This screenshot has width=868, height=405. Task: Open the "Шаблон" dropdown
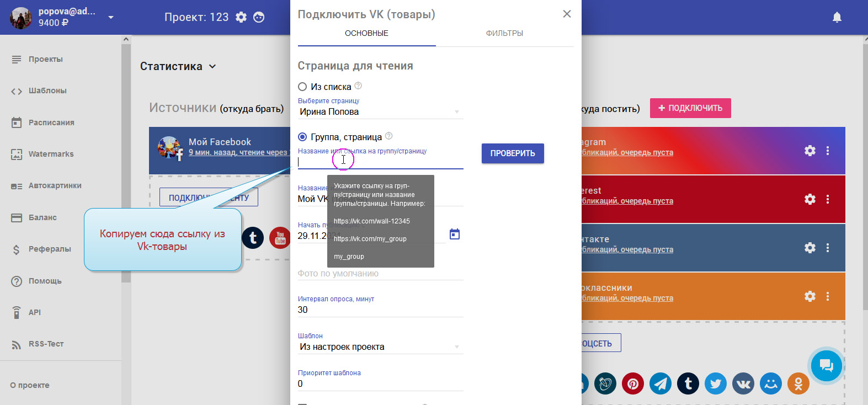380,347
